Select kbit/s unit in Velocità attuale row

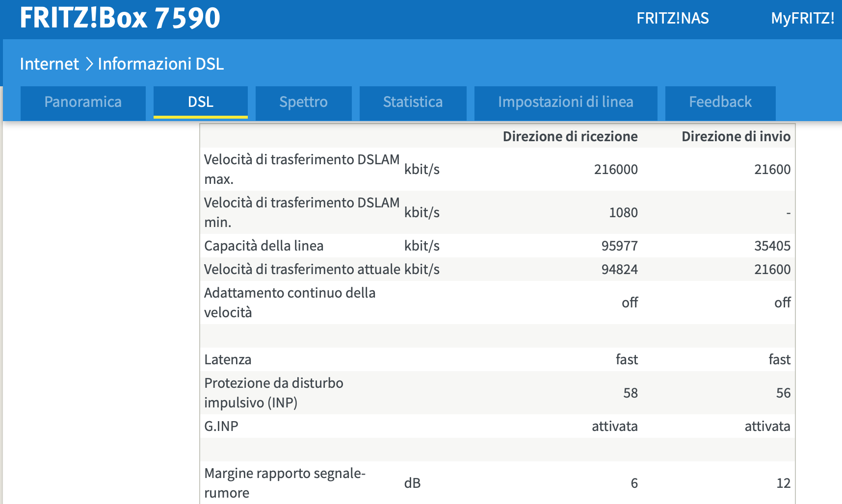point(422,270)
